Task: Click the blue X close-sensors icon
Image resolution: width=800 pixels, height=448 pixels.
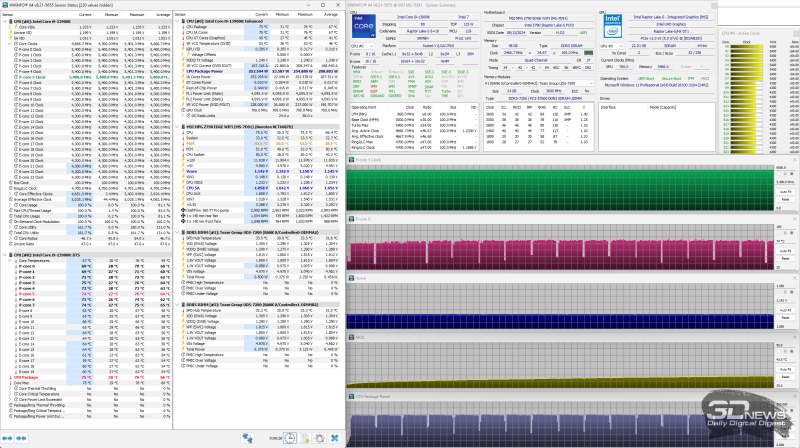Action: 335,438
